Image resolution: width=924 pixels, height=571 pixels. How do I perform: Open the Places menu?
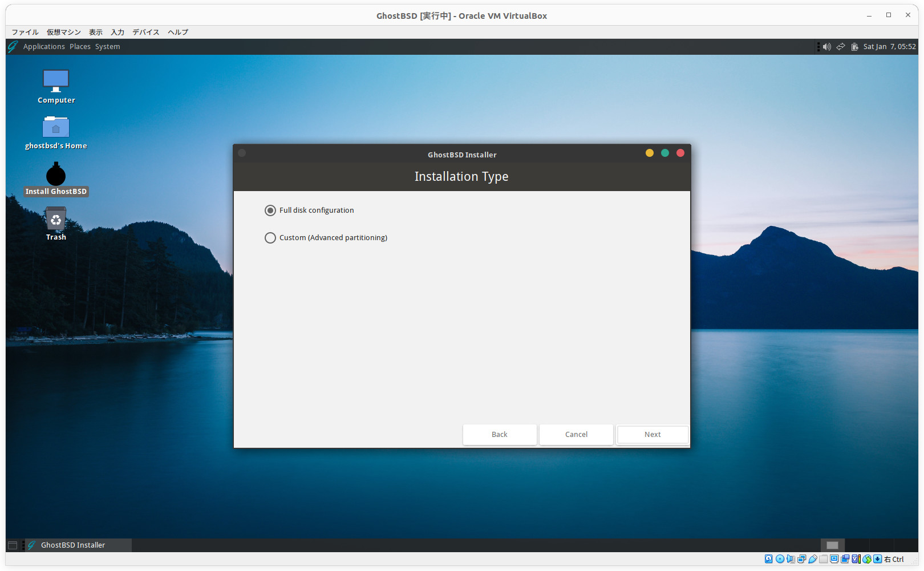point(80,47)
